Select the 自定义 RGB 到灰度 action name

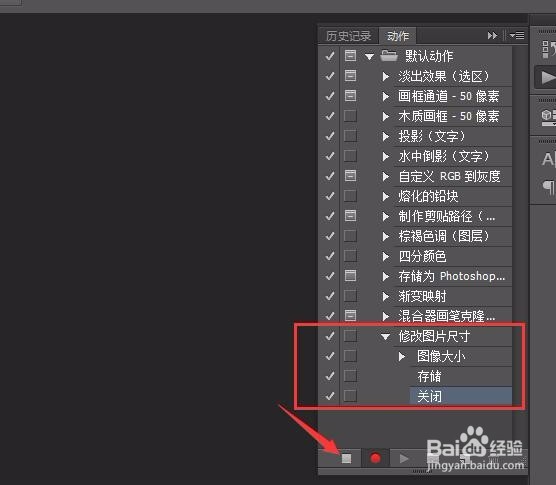pyautogui.click(x=449, y=176)
